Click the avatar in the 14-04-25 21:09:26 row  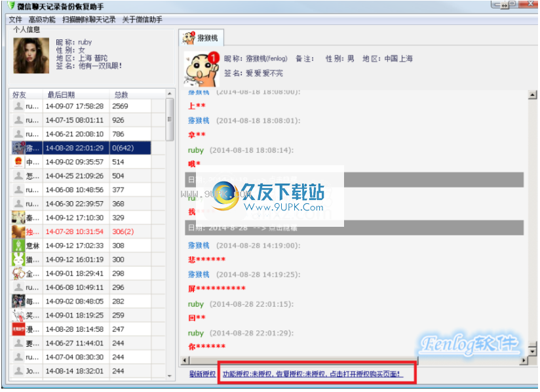(x=18, y=176)
